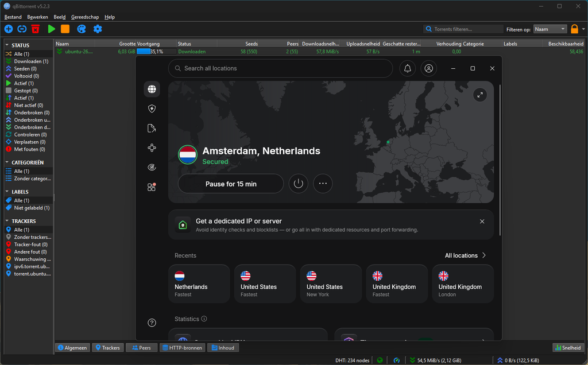Click the DHT: 234 nodes status text
This screenshot has height=365, width=588.
point(353,360)
